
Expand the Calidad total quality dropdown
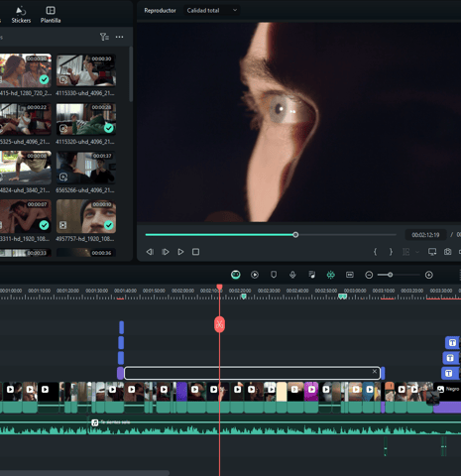pos(212,10)
